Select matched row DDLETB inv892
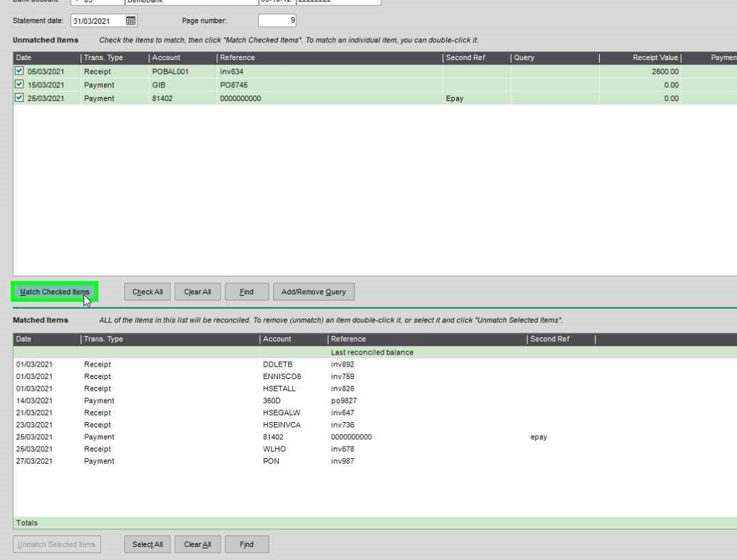 pos(375,365)
